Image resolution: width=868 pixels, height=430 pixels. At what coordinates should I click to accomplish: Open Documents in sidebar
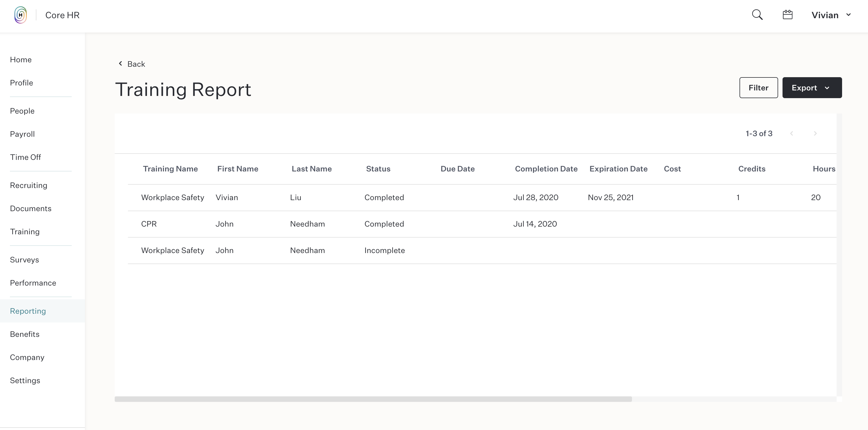(31, 208)
